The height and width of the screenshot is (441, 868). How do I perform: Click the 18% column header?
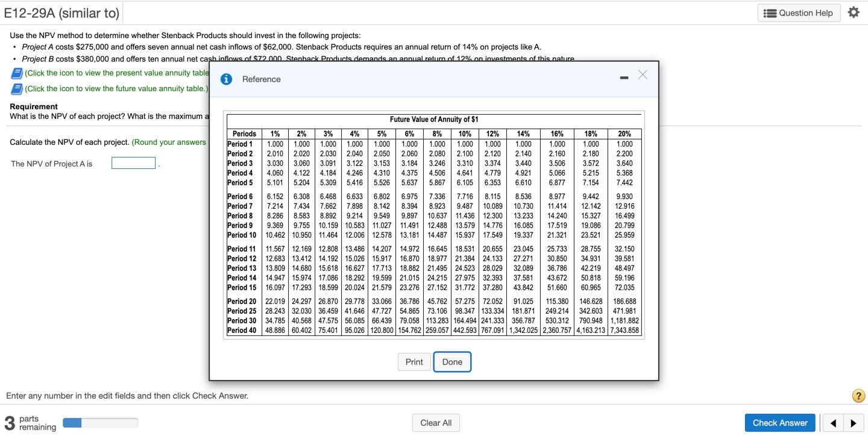coord(591,134)
